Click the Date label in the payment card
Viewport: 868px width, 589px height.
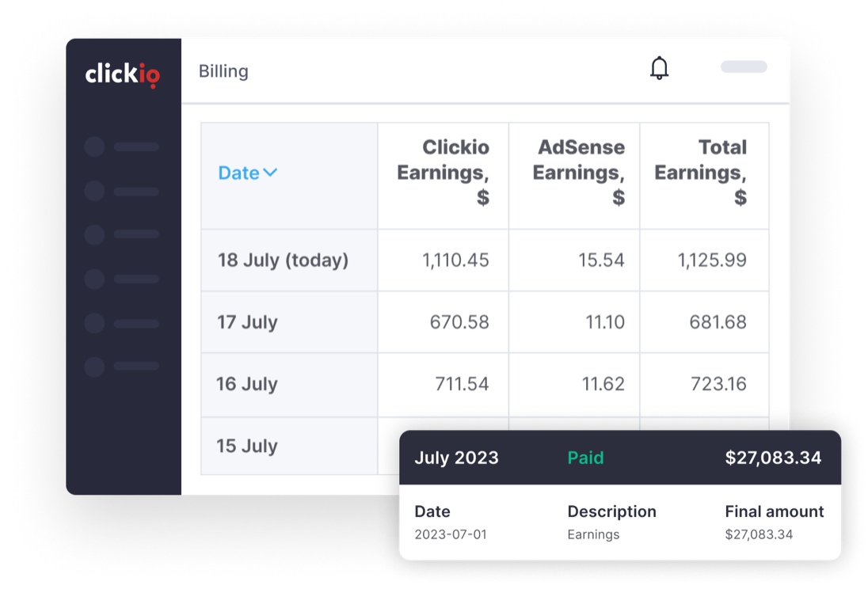point(432,511)
